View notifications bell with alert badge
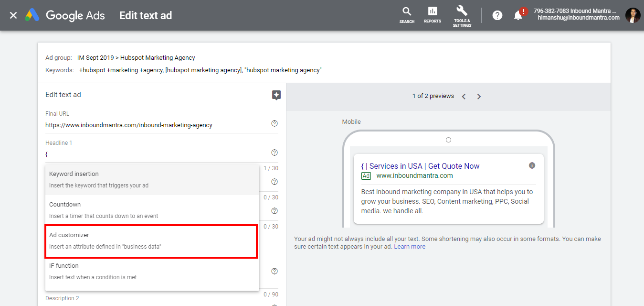Viewport: 644px width, 306px height. pos(519,15)
